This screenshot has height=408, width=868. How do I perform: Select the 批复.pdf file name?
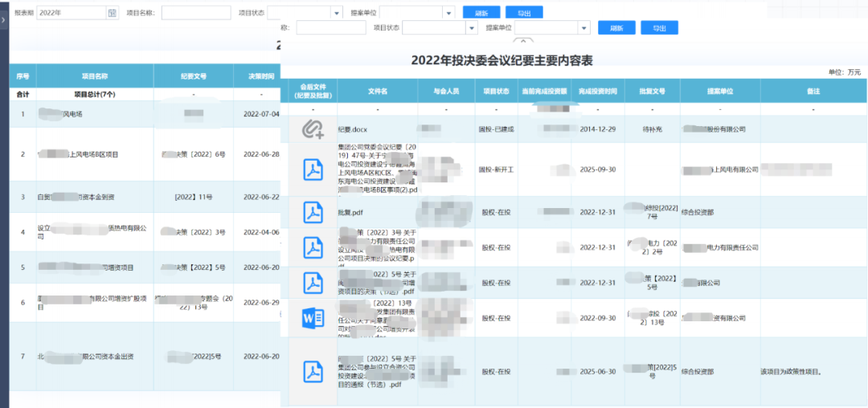[x=350, y=212]
